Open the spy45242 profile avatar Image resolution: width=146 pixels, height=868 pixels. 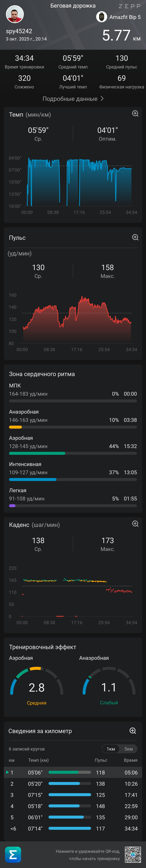[15, 14]
